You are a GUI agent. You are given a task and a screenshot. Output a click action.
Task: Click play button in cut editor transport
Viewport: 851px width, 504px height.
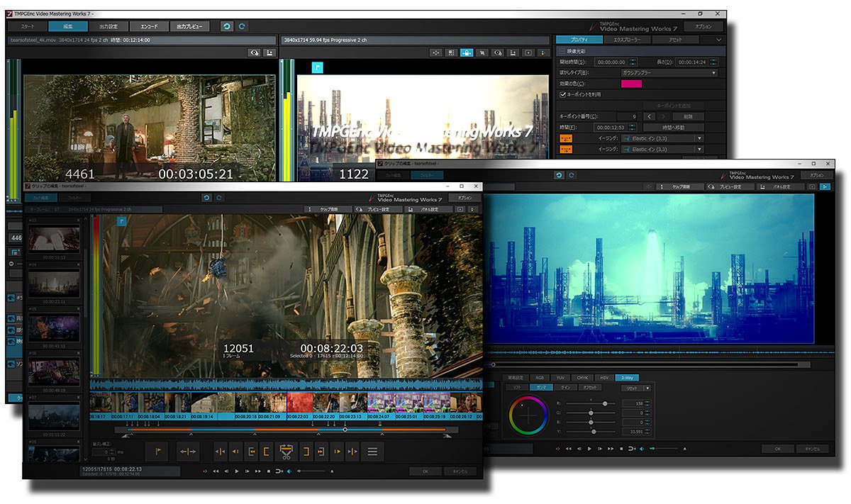click(237, 471)
